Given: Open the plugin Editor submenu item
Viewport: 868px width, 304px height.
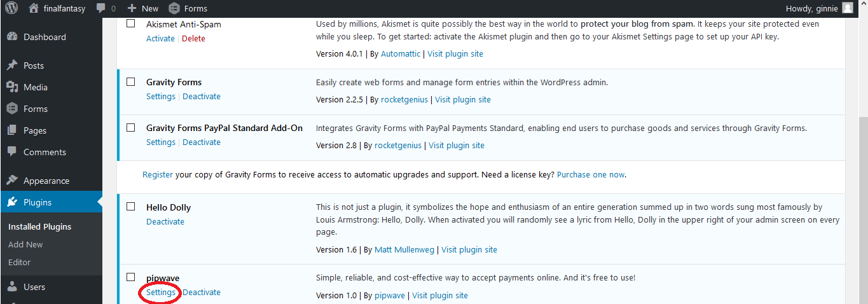Looking at the screenshot, I should [x=19, y=262].
